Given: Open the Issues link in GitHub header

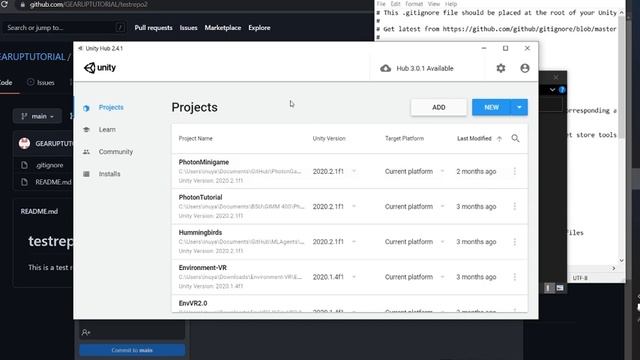Looking at the screenshot, I should click(189, 28).
